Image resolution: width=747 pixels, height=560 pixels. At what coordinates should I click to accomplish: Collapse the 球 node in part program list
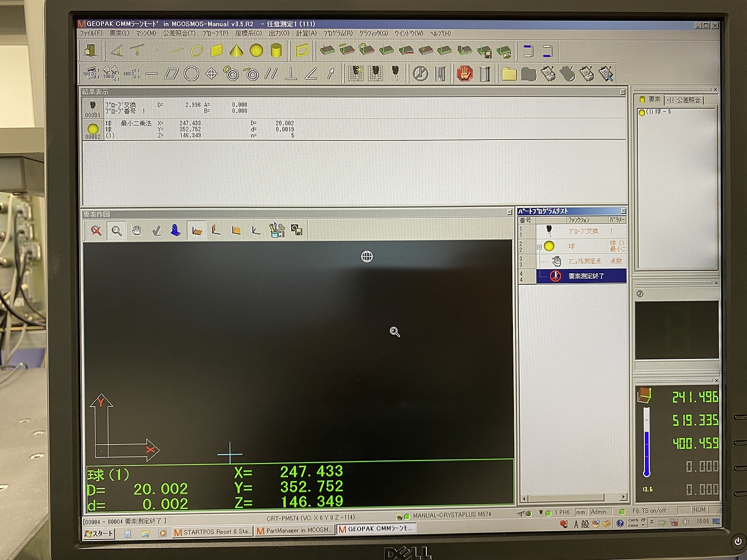click(x=539, y=247)
